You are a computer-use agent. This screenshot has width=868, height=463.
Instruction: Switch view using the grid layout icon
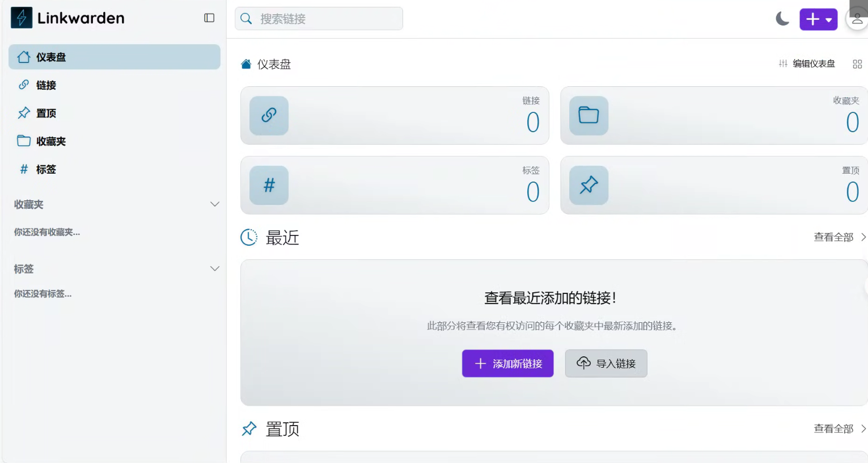pos(857,64)
